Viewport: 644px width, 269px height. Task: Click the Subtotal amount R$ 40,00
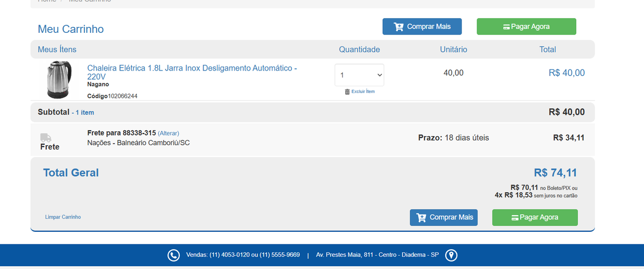tap(567, 112)
